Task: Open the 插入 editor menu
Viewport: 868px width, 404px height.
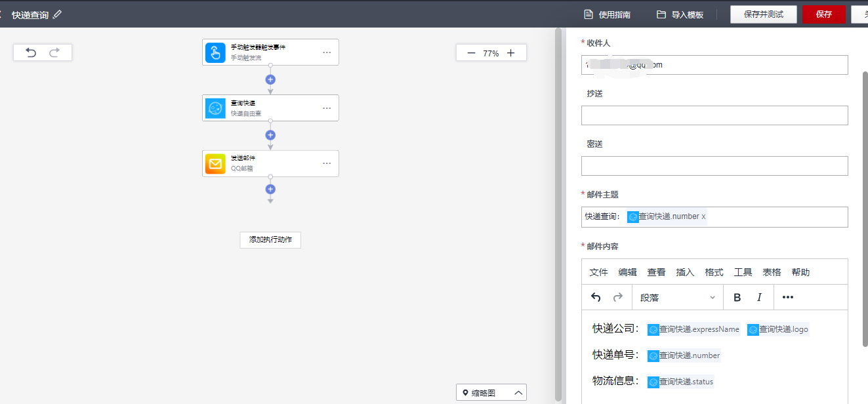Action: 685,272
